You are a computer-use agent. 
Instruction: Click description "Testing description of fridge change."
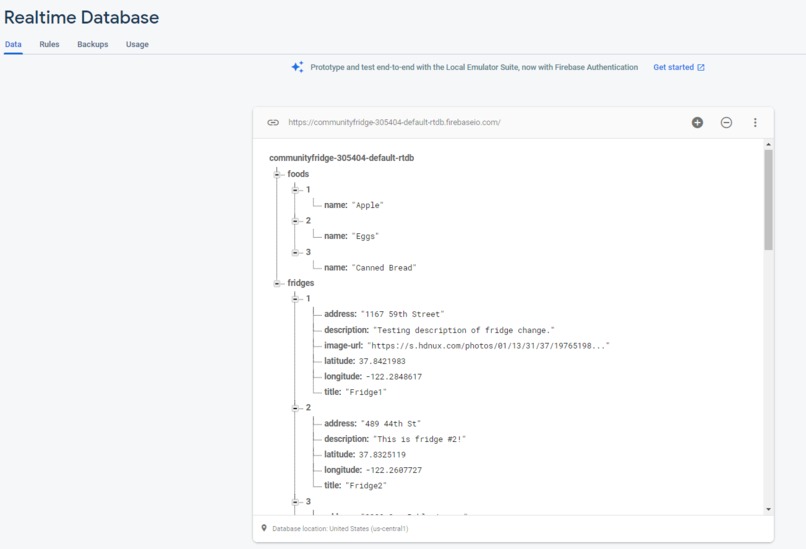pyautogui.click(x=464, y=330)
